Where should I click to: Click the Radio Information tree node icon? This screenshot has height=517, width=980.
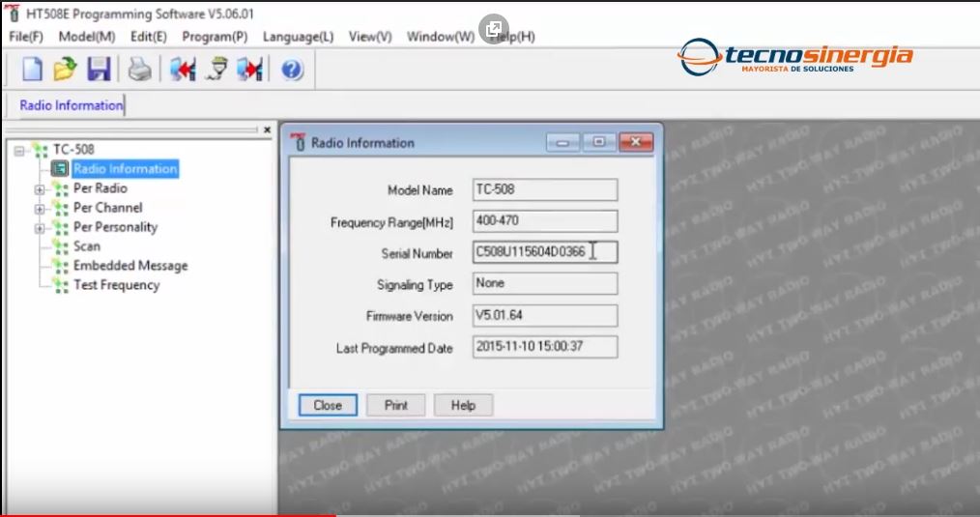(59, 169)
